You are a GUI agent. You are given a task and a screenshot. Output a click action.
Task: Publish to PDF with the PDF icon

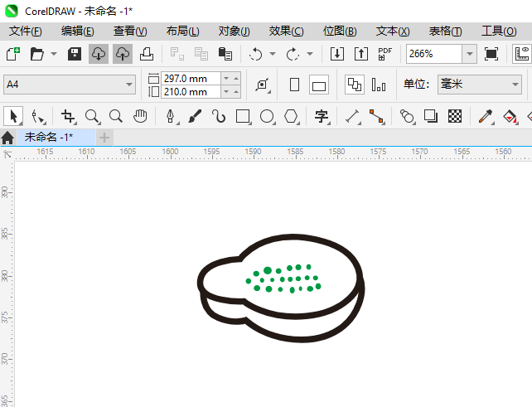(385, 54)
